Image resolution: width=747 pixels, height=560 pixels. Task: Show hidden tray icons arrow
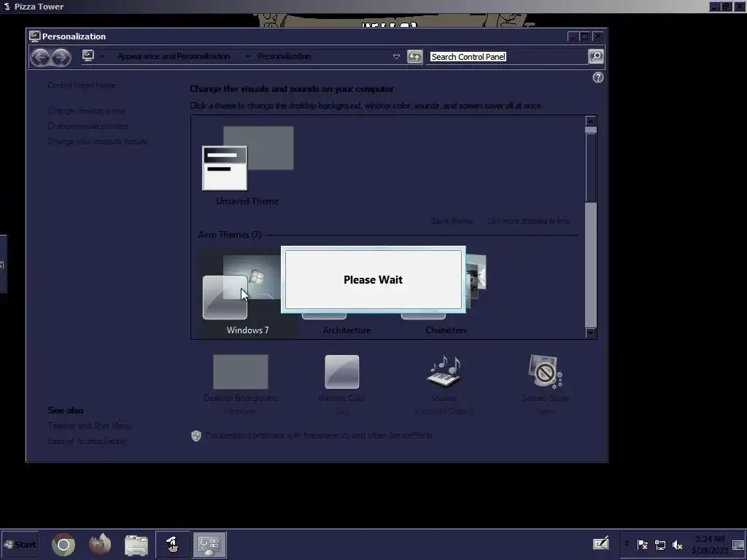coord(627,544)
